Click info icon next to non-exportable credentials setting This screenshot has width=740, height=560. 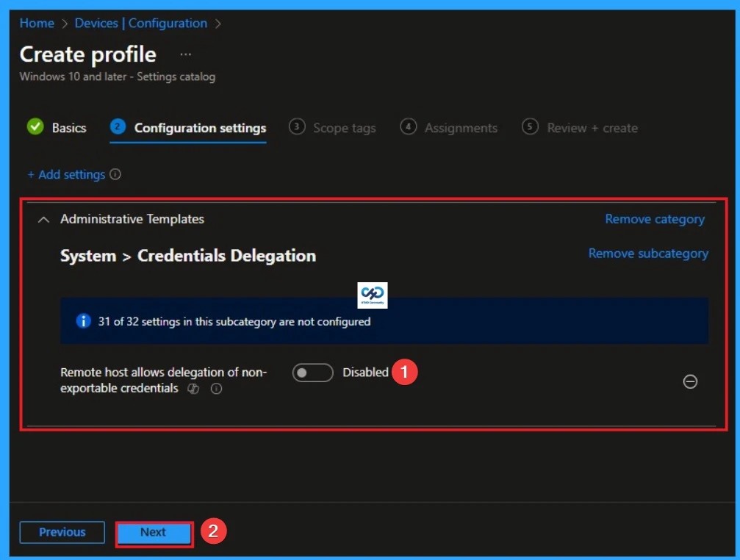215,390
